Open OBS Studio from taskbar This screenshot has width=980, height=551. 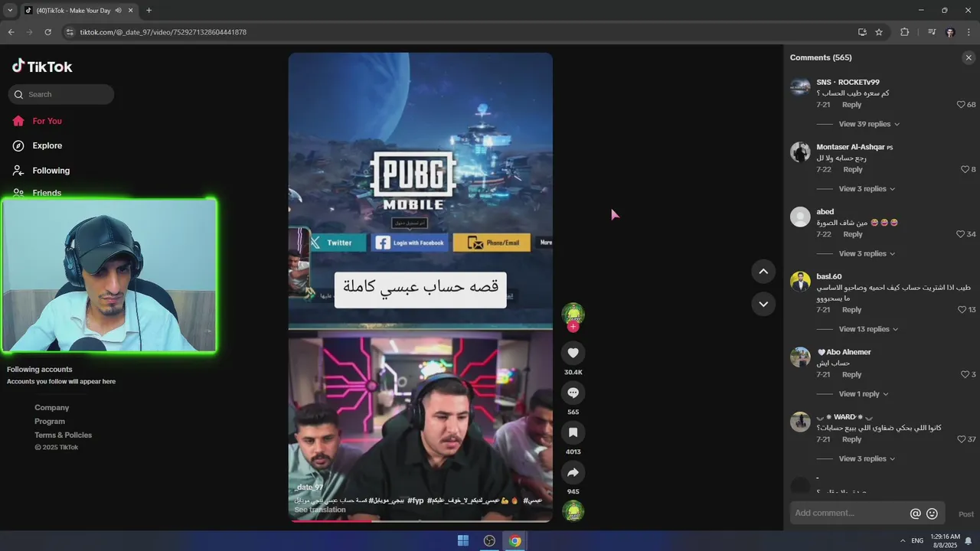[x=489, y=541]
